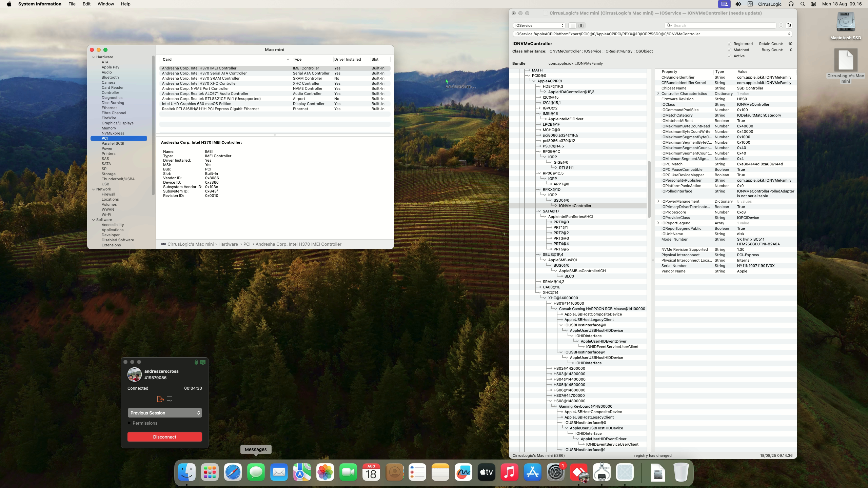The width and height of the screenshot is (868, 488).
Task: Open the Edit menu
Action: click(86, 4)
